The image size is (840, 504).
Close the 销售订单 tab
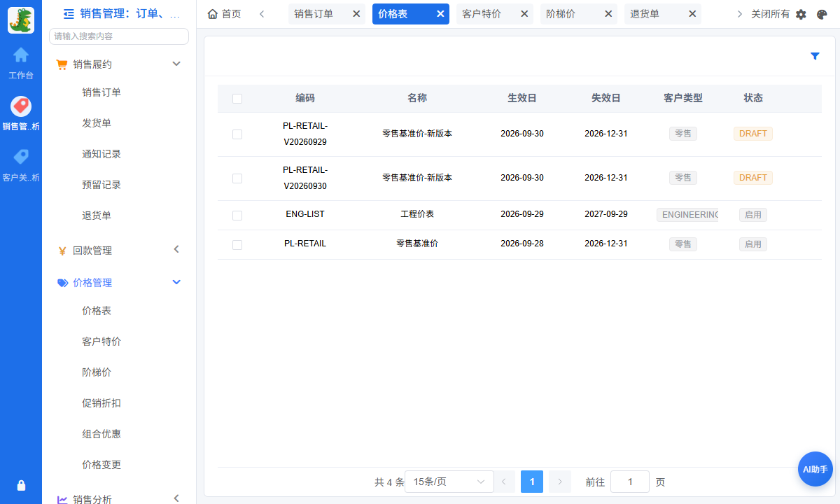tap(356, 13)
